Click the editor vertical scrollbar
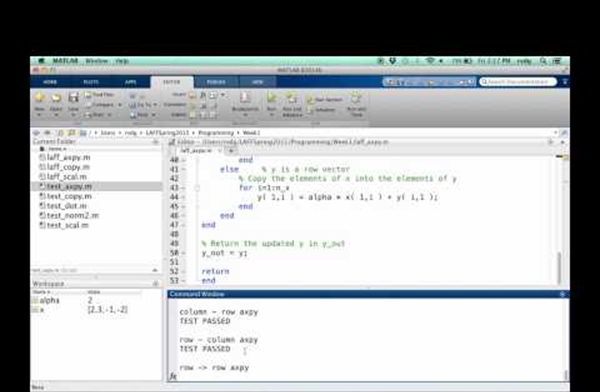 (x=559, y=268)
